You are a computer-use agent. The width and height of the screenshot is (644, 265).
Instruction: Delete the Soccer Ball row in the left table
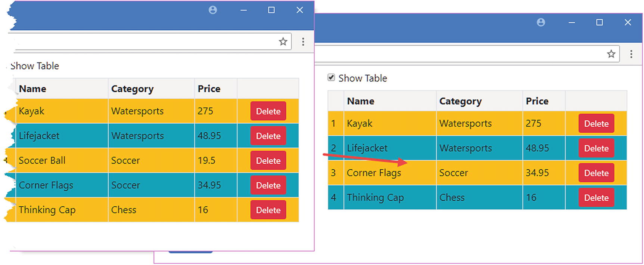pyautogui.click(x=268, y=161)
